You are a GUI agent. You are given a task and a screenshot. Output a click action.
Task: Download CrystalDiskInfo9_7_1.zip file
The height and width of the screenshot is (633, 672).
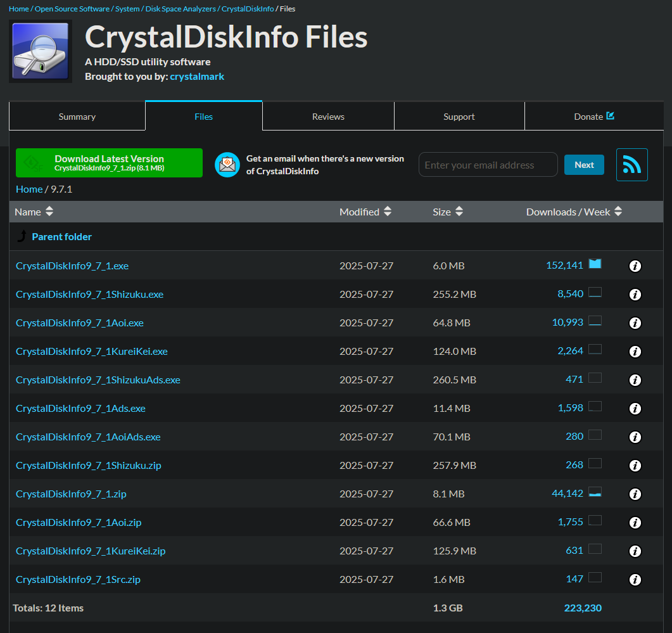[71, 494]
